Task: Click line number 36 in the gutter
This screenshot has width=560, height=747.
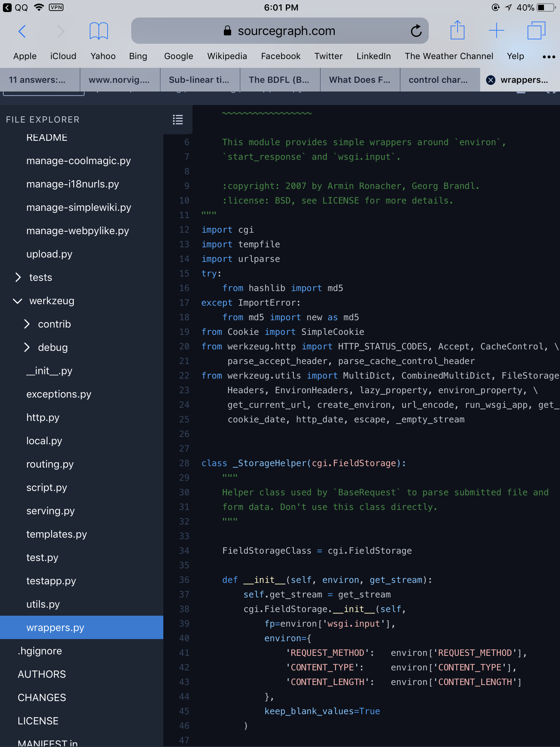Action: pos(184,580)
